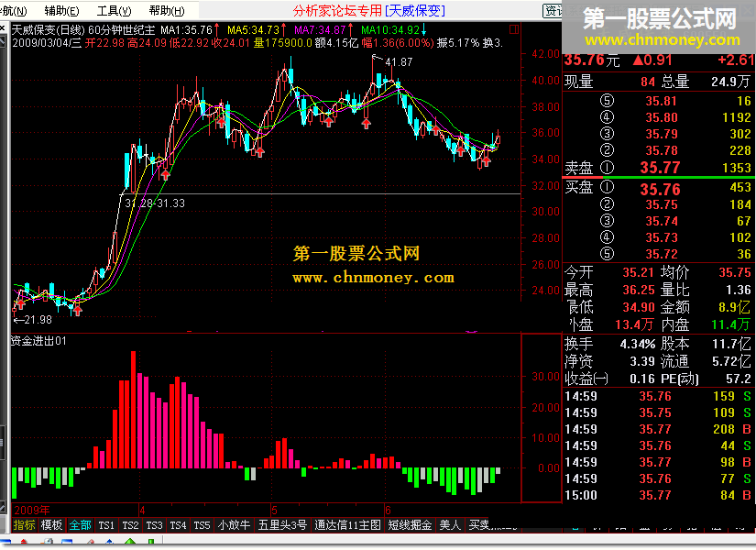The width and height of the screenshot is (756, 550).
Task: Click the 量比 1.36 value
Action: [x=739, y=290]
